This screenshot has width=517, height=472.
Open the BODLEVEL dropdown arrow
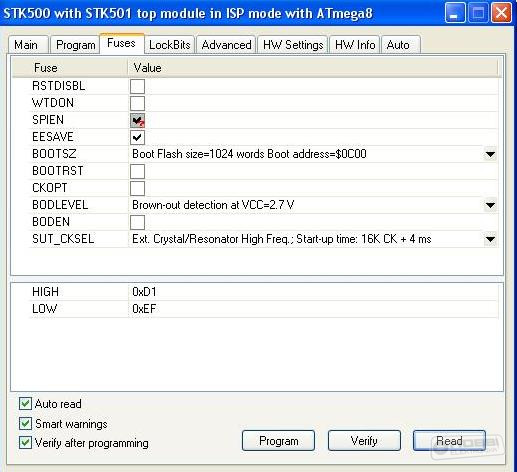click(490, 205)
